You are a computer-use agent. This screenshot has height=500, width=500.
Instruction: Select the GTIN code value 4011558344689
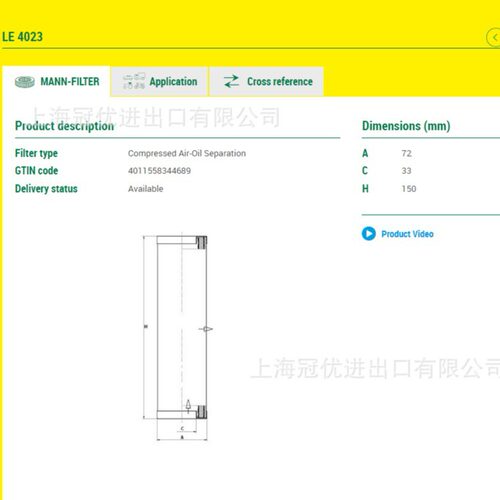pyautogui.click(x=159, y=171)
